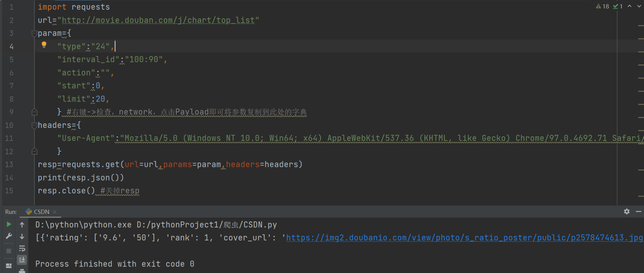
Task: Click fold end marker on line 12
Action: click(34, 151)
